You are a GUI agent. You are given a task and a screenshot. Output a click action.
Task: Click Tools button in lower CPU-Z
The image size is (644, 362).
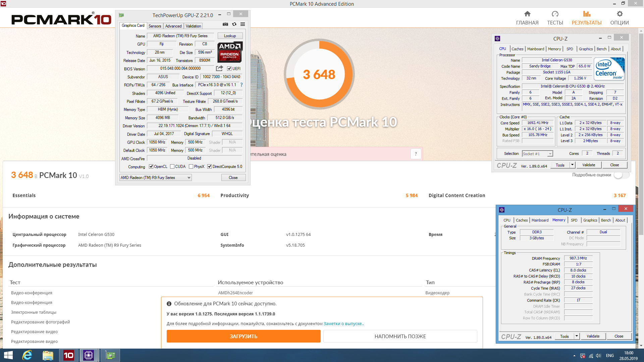coord(565,336)
